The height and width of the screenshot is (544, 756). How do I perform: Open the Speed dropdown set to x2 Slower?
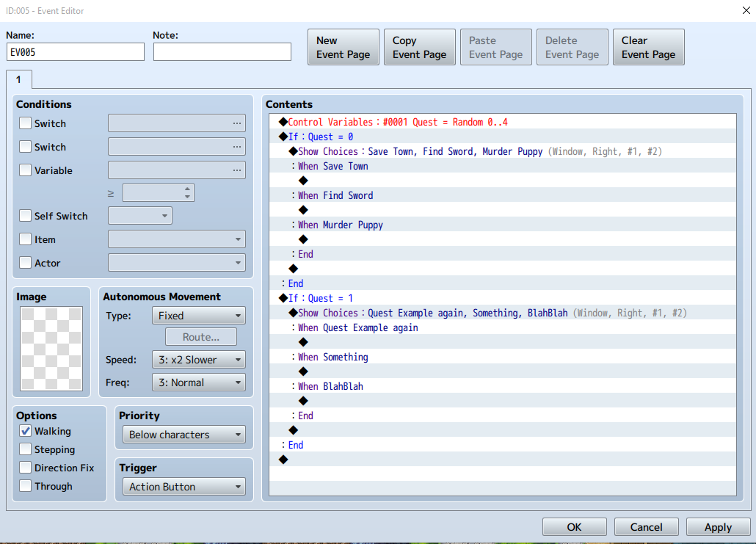198,359
